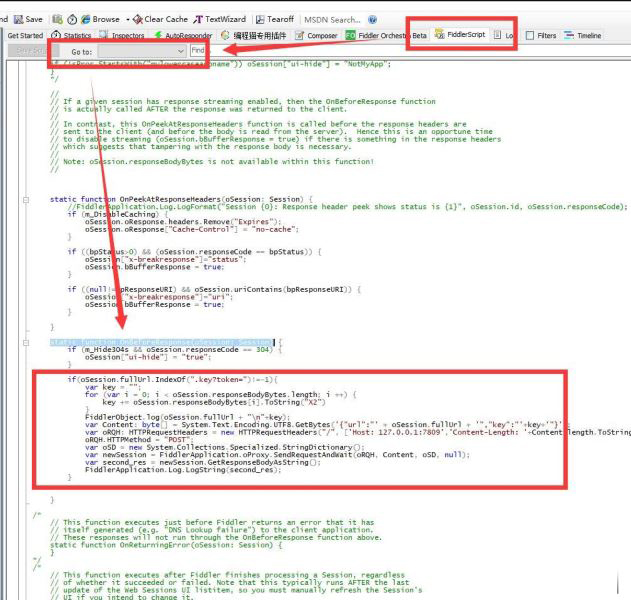Click the SendRequestAndWait code line
This screenshot has height=600, width=631.
277,455
